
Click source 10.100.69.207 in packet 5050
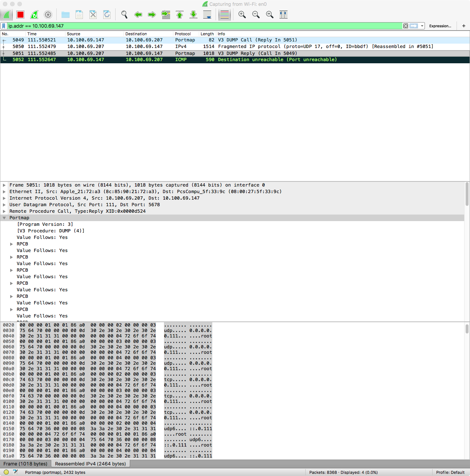click(x=86, y=47)
